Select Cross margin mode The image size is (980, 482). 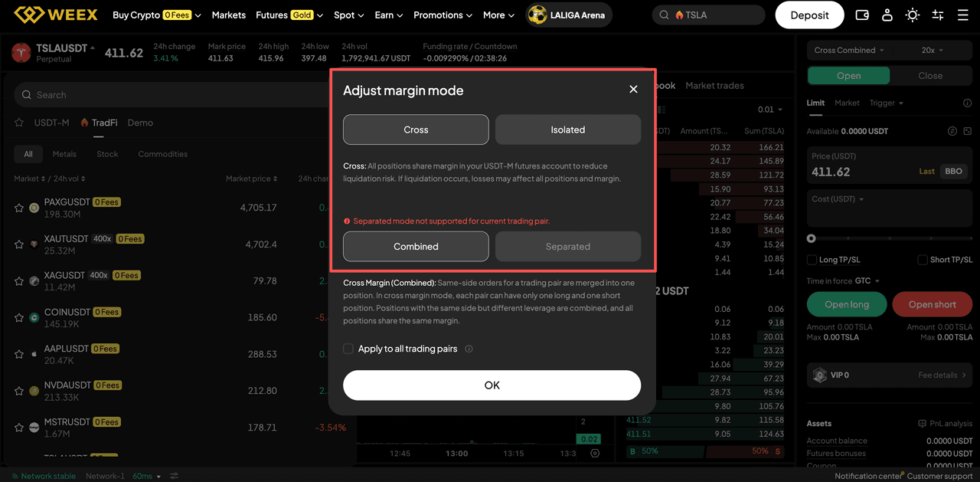(416, 130)
